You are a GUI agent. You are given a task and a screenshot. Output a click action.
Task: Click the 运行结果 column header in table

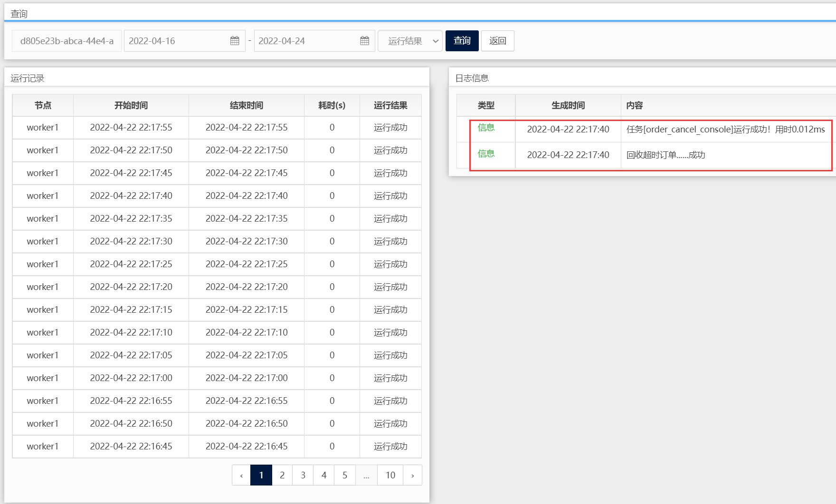point(390,105)
